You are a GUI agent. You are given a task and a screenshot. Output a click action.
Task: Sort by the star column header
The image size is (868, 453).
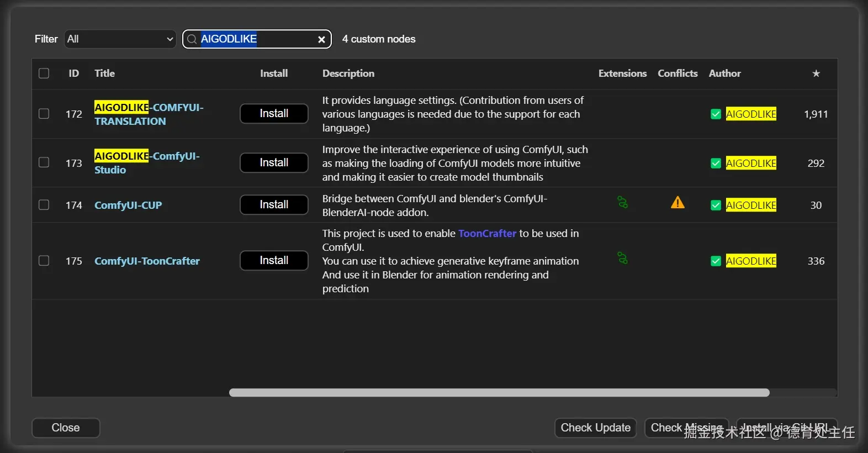816,73
